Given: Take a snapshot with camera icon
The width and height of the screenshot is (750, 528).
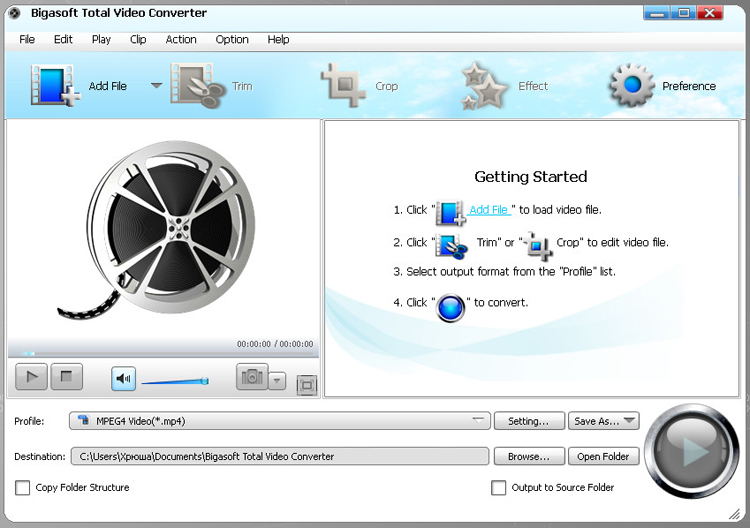Looking at the screenshot, I should 252,377.
